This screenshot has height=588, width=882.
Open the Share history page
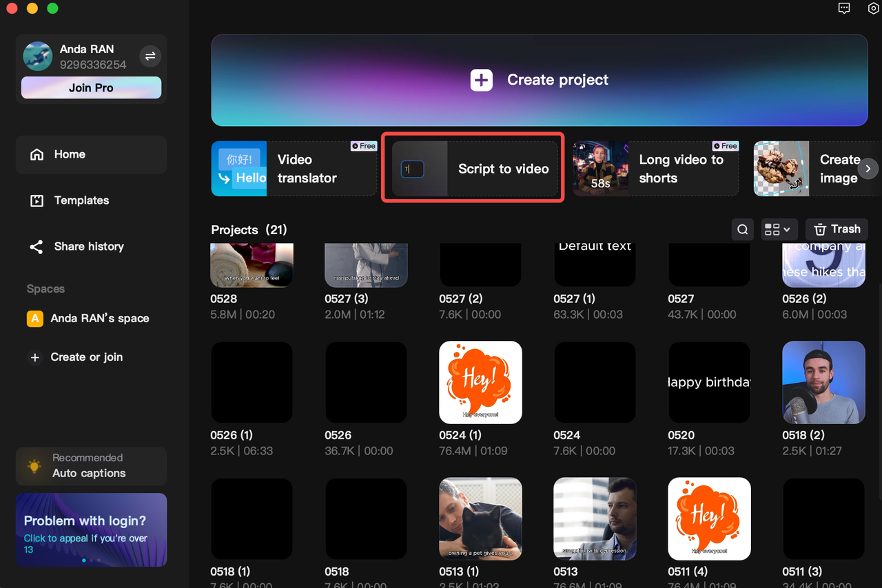[88, 246]
